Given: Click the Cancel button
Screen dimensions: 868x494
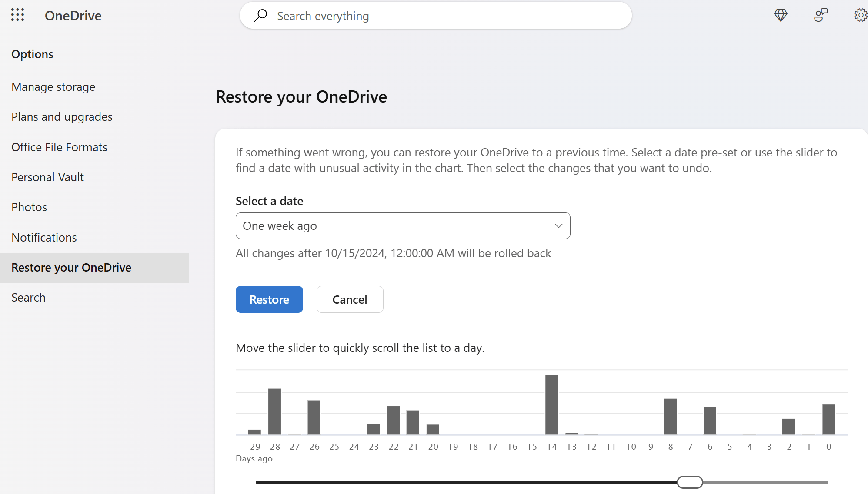Looking at the screenshot, I should [x=350, y=299].
